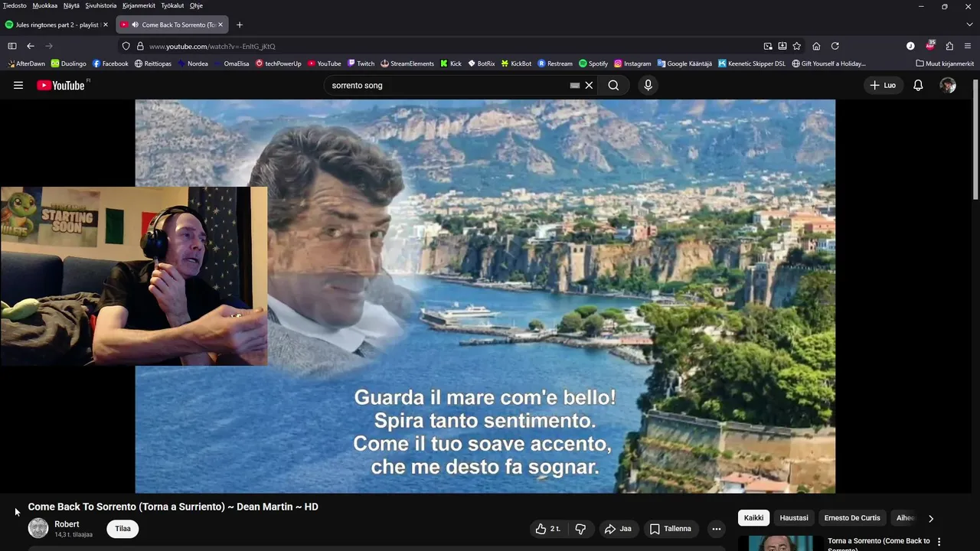This screenshot has width=980, height=551.
Task: Click the Luo create button
Action: point(883,85)
